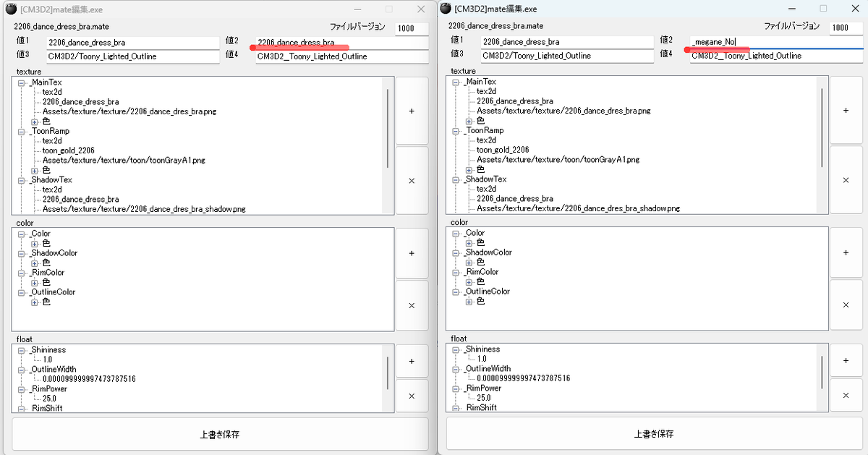The height and width of the screenshot is (455, 868).
Task: Collapse the _MainTex node in right window
Action: pos(456,82)
